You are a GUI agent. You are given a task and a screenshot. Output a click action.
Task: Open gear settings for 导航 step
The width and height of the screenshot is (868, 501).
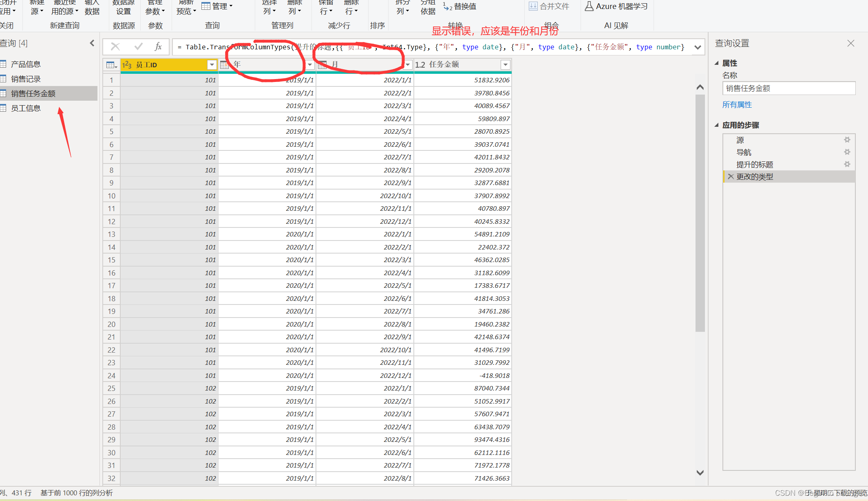point(847,152)
